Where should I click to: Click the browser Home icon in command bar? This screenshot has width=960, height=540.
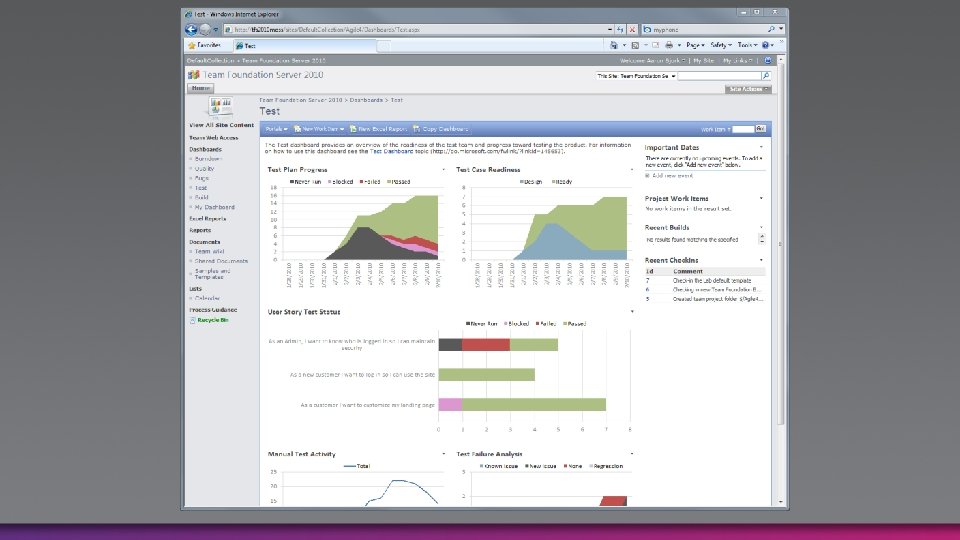click(613, 45)
